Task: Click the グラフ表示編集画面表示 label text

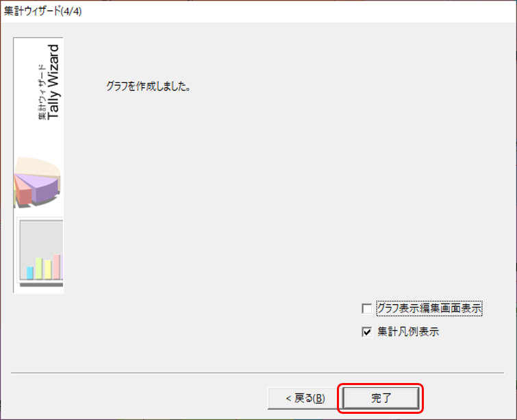Action: click(x=429, y=308)
